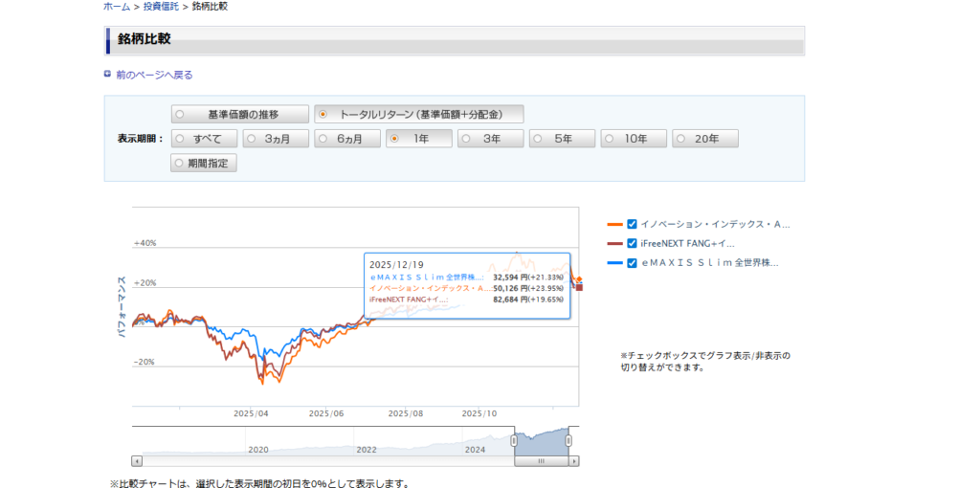Open 投資信託 breadcrumb link
Screen dimensions: 980x488
161,7
